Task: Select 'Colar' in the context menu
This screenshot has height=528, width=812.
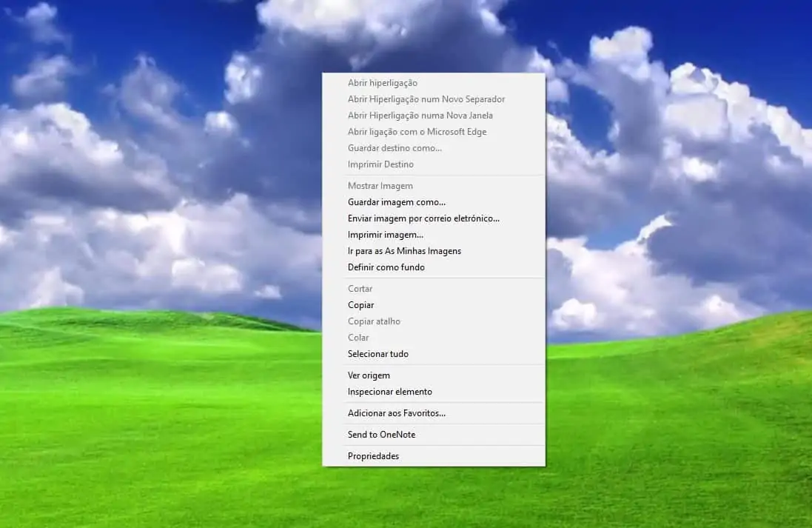Action: (434, 338)
